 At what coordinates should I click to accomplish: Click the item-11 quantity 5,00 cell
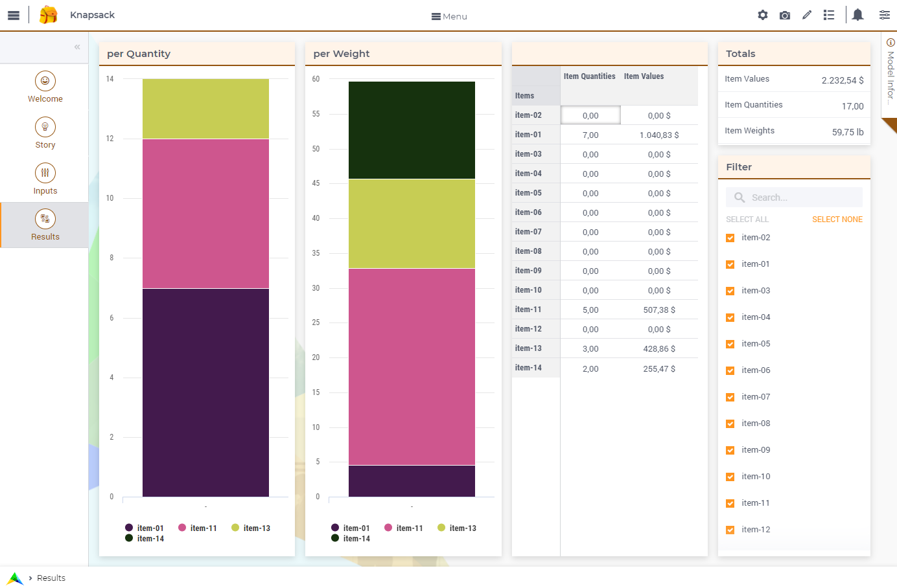click(x=590, y=310)
